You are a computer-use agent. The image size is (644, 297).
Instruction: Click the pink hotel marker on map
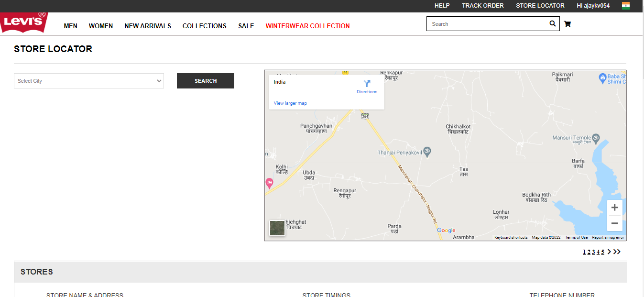(x=269, y=183)
